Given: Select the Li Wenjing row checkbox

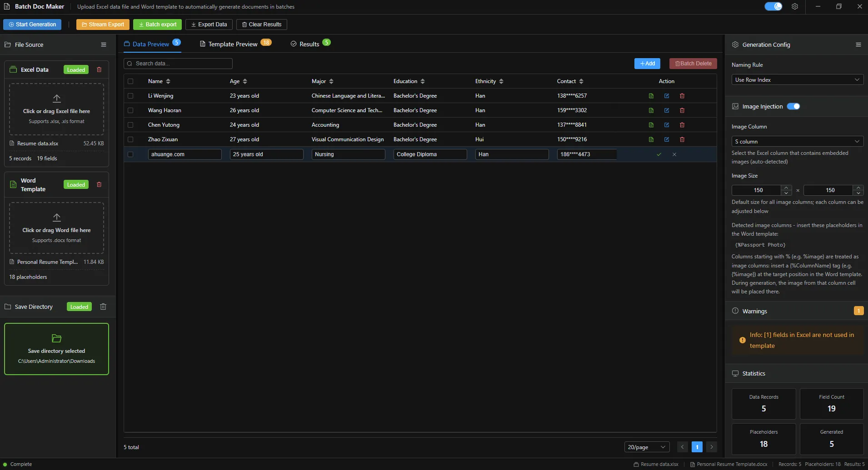Looking at the screenshot, I should point(130,96).
